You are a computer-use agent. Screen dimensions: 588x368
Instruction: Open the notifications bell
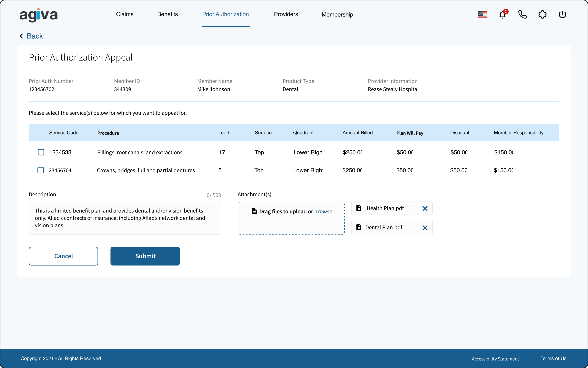click(502, 15)
